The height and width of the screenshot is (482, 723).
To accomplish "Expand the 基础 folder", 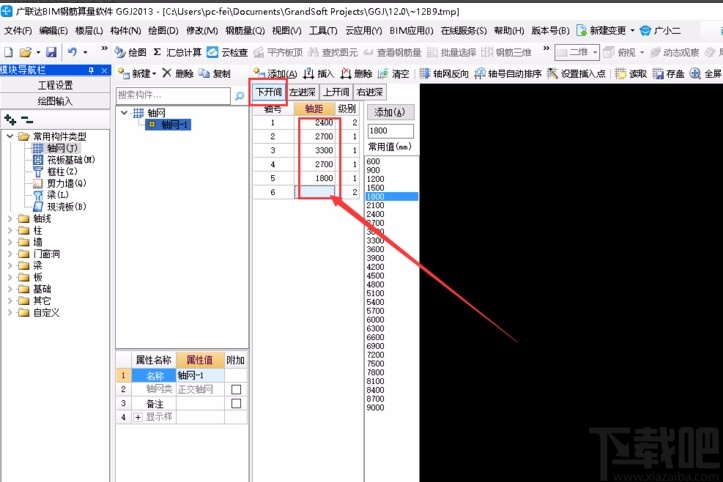I will [x=10, y=289].
